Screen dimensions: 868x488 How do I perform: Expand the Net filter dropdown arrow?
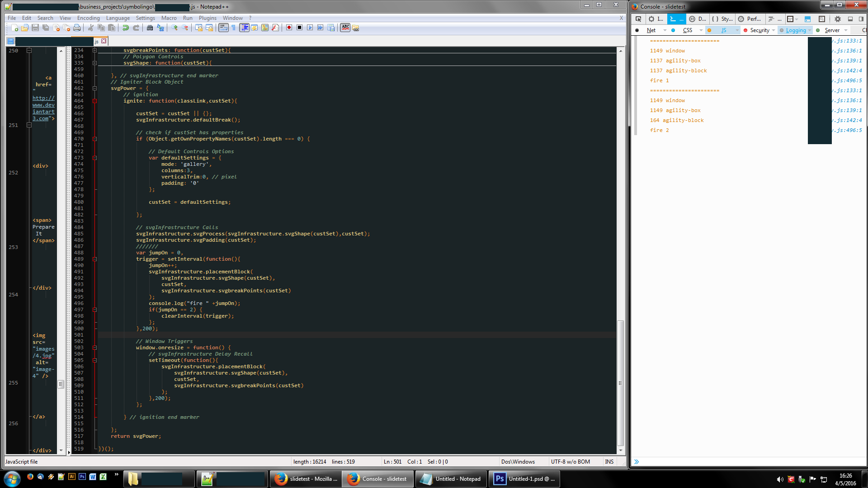pyautogui.click(x=665, y=30)
